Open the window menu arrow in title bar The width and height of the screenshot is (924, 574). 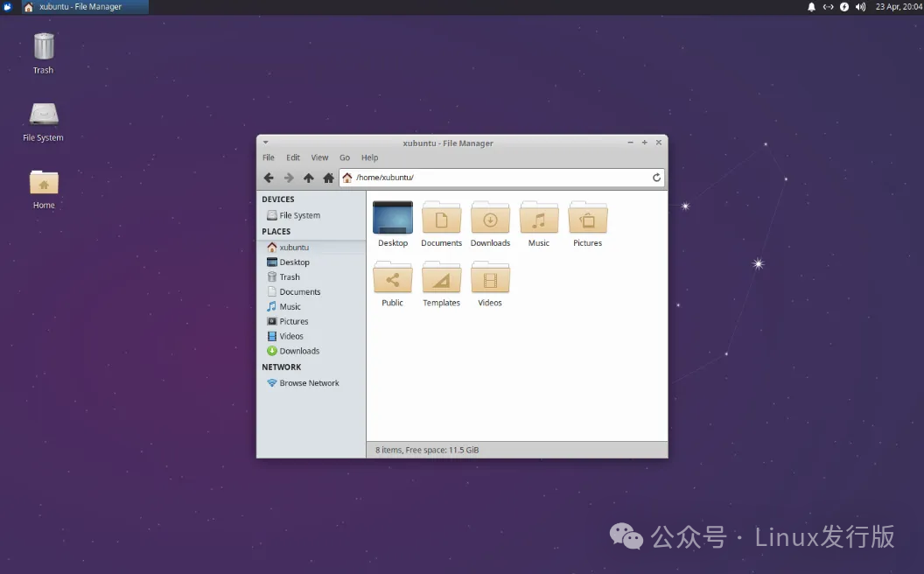[265, 143]
